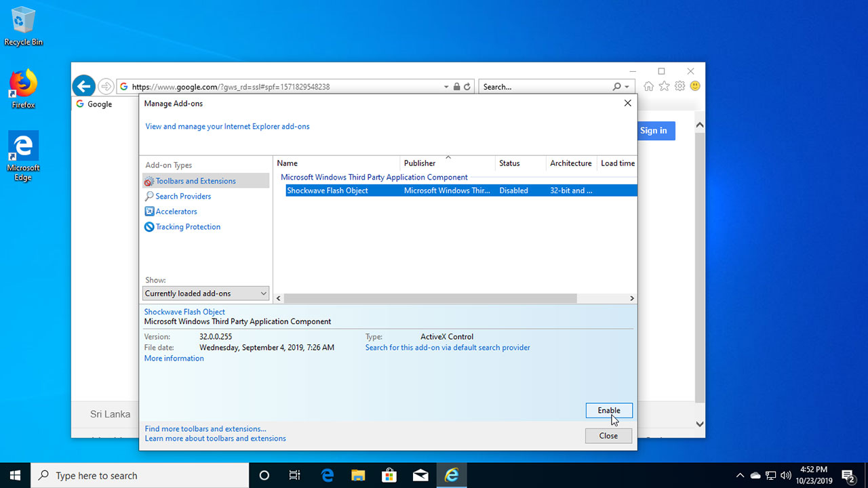Click the page scroll up arrow in IE
Viewport: 868px width, 488px height.
click(x=700, y=125)
